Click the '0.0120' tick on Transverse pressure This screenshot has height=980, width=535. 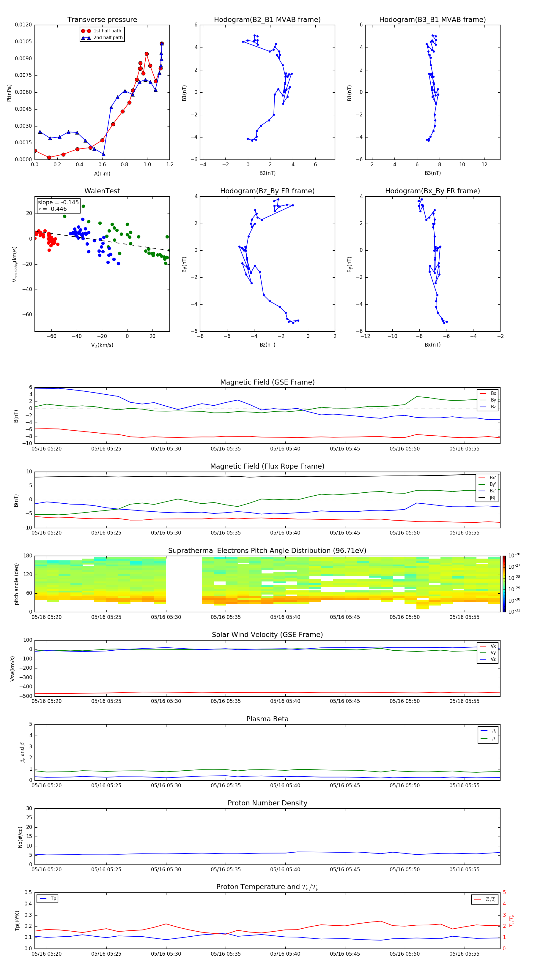pos(23,25)
